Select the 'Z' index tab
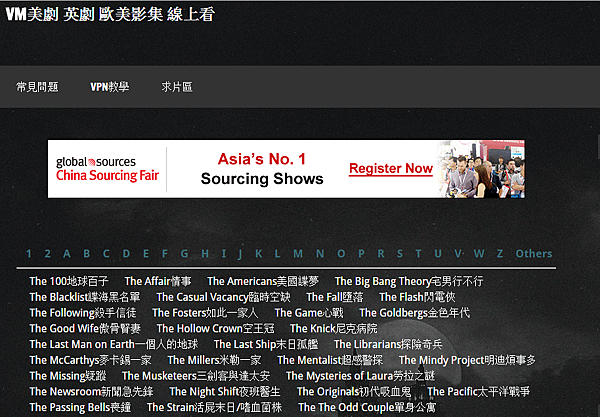 (x=500, y=254)
